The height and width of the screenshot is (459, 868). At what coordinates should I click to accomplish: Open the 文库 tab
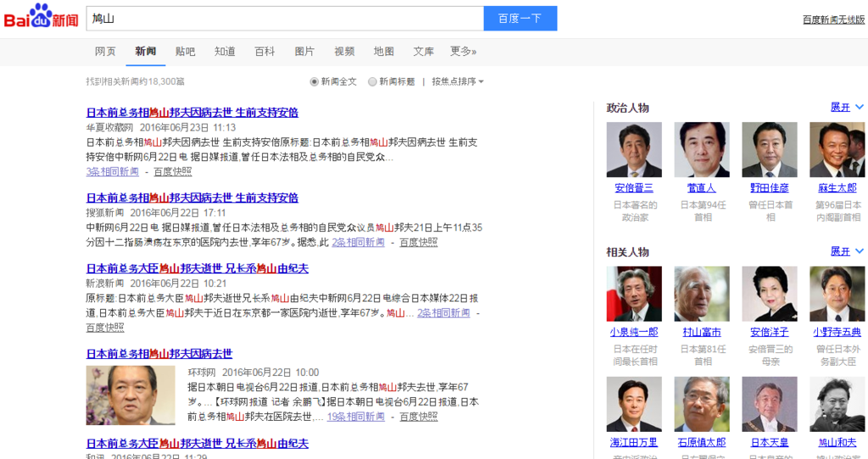point(424,52)
